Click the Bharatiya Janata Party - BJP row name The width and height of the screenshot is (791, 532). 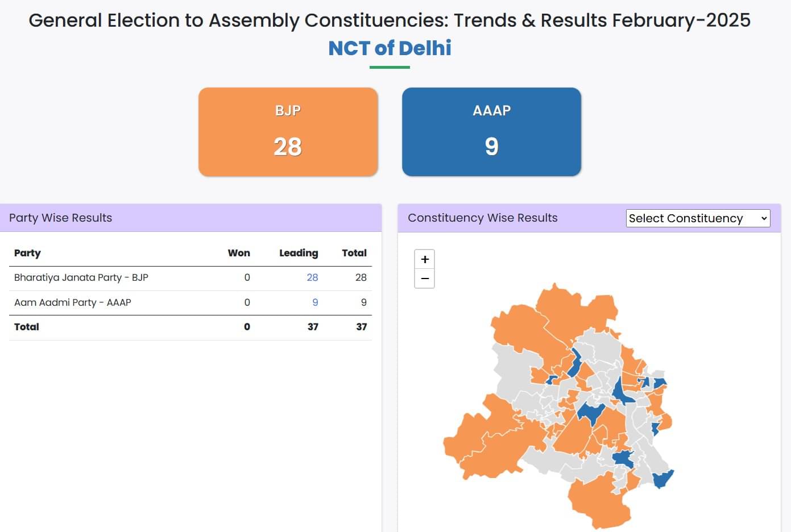[x=81, y=277]
